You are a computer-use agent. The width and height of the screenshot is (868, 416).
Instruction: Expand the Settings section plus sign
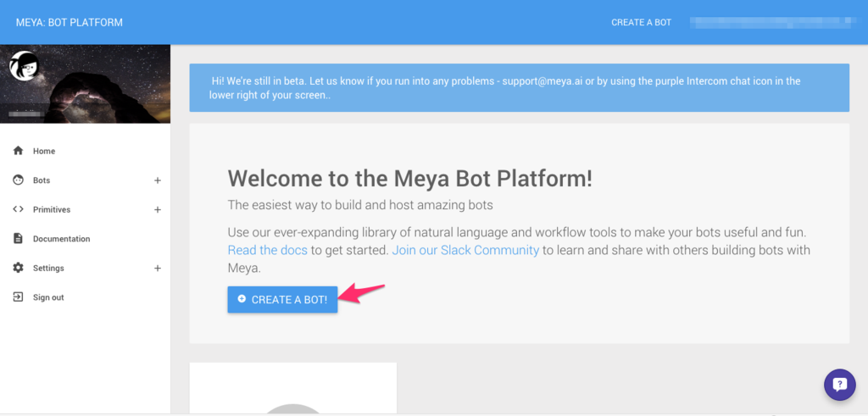157,269
